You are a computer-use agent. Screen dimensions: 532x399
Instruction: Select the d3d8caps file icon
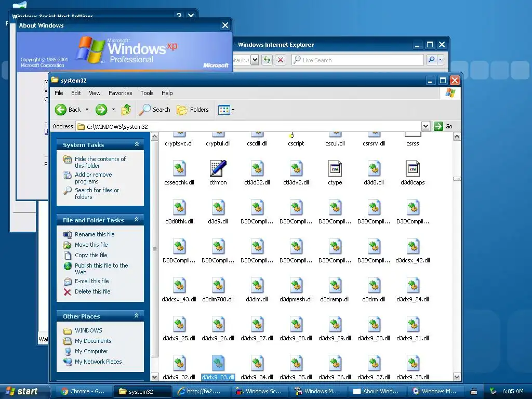coord(413,168)
